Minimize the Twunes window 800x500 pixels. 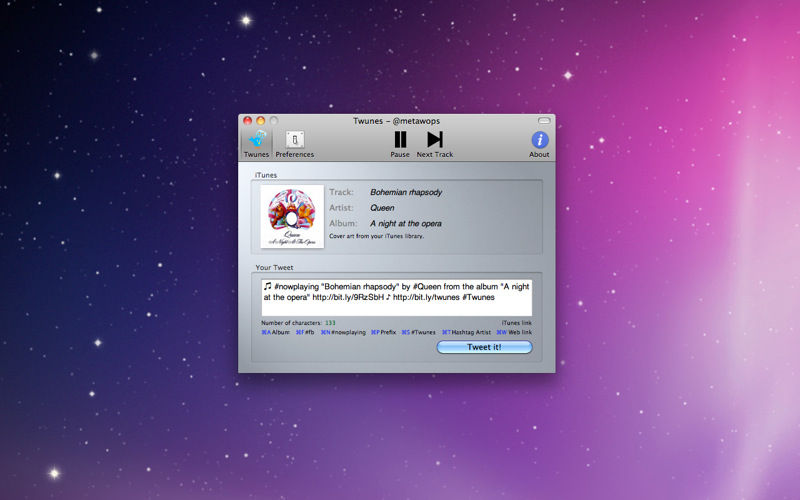261,121
